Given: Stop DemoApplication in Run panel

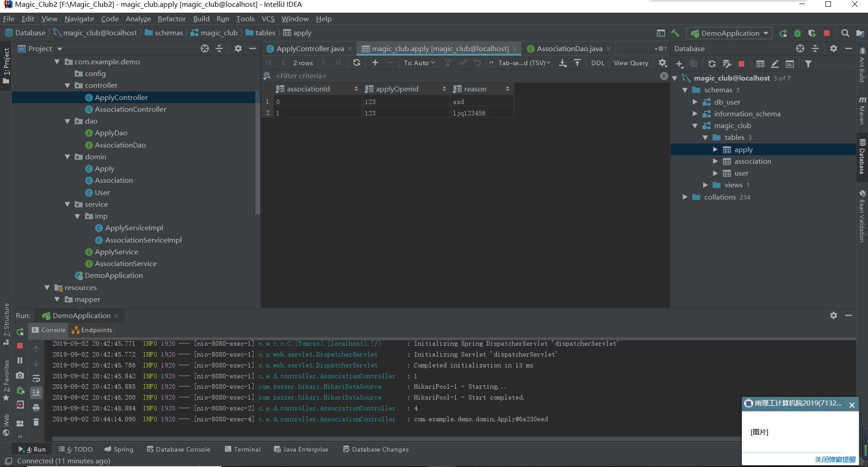Looking at the screenshot, I should 20,346.
